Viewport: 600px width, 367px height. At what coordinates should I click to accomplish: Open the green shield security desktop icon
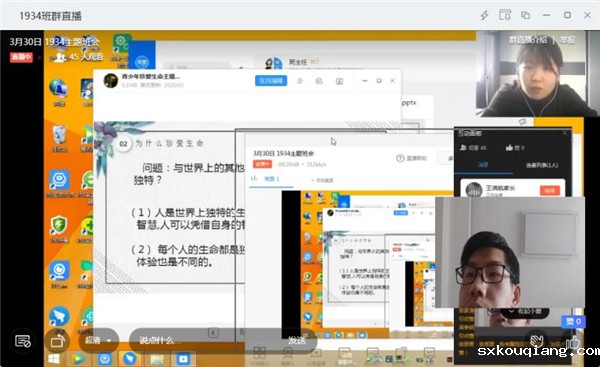[59, 229]
